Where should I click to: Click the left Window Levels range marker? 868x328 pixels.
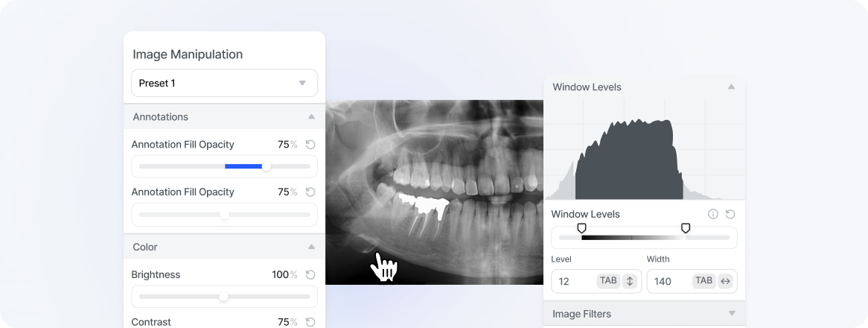coord(581,228)
